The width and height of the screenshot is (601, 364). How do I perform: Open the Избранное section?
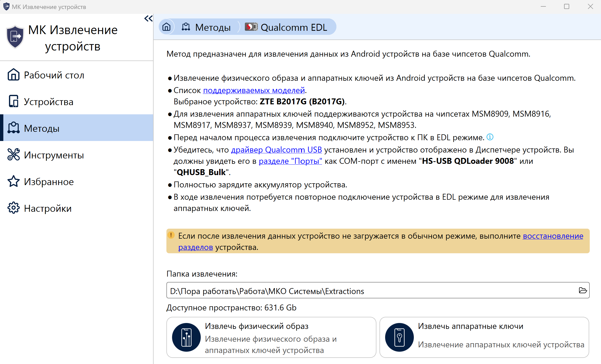point(77,182)
